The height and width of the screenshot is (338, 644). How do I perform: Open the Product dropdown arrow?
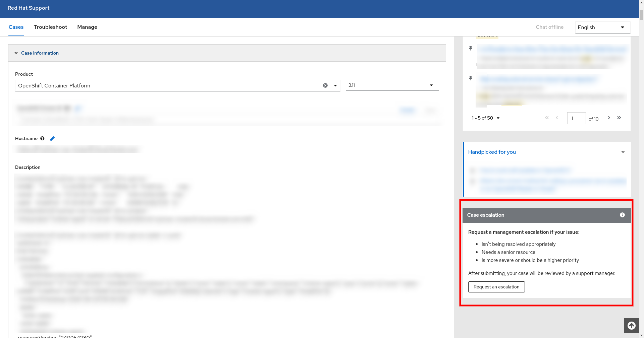335,85
